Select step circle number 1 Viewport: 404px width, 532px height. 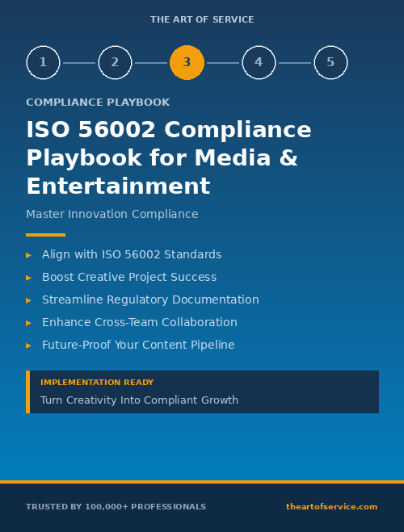click(43, 62)
